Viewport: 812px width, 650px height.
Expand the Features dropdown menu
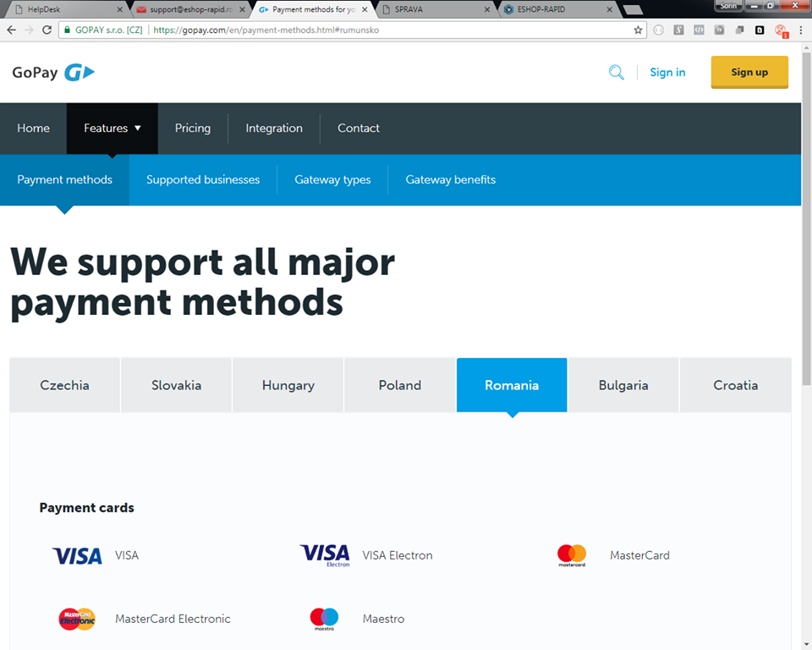tap(112, 128)
